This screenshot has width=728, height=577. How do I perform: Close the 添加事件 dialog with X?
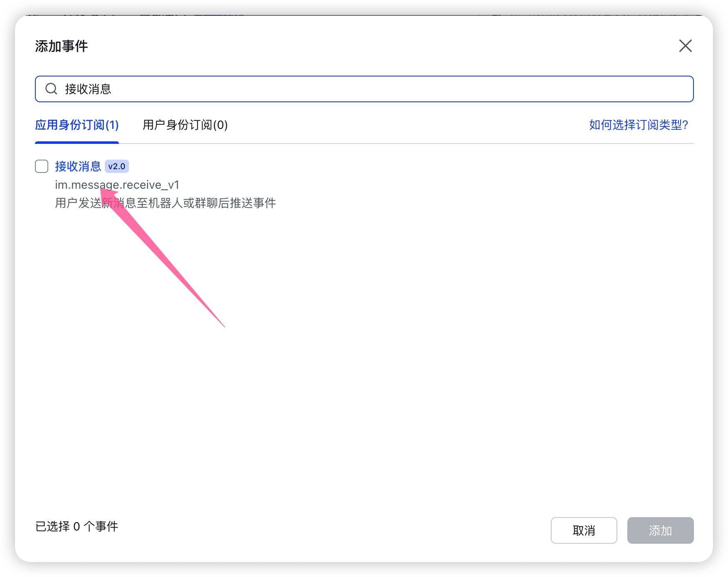pyautogui.click(x=685, y=46)
